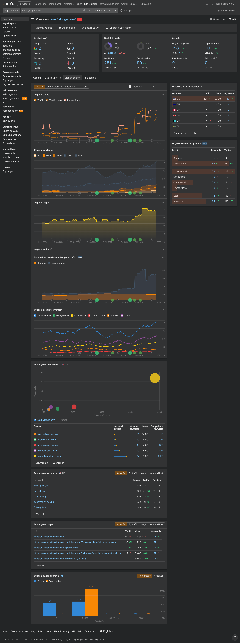Click yellow scientificanglers.com bubble in competitors chart
The image size is (240, 644).
[155, 378]
